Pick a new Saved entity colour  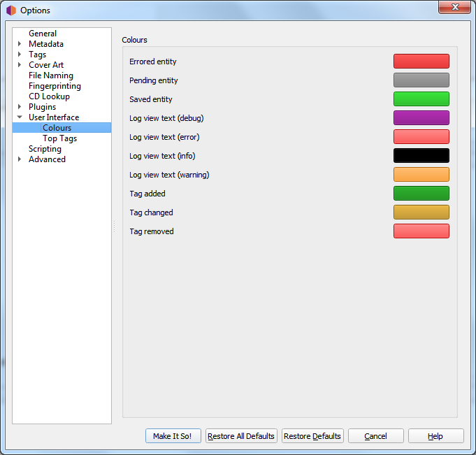click(421, 99)
